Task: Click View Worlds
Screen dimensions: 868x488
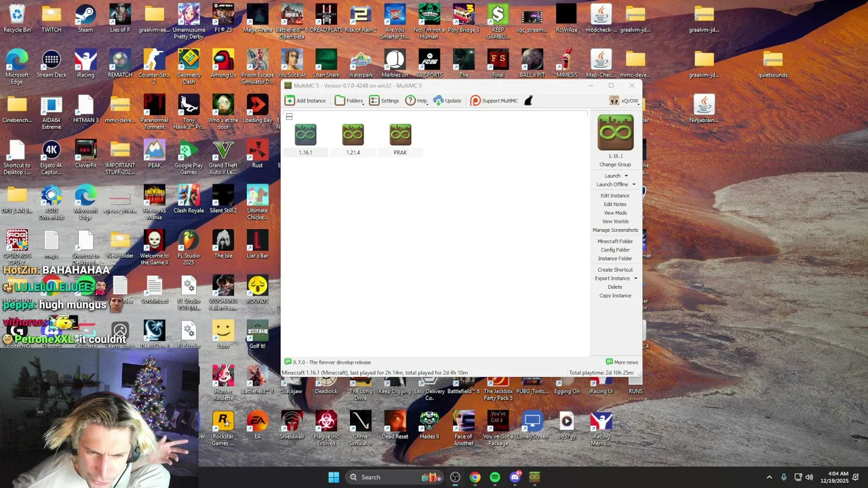Action: coord(615,221)
